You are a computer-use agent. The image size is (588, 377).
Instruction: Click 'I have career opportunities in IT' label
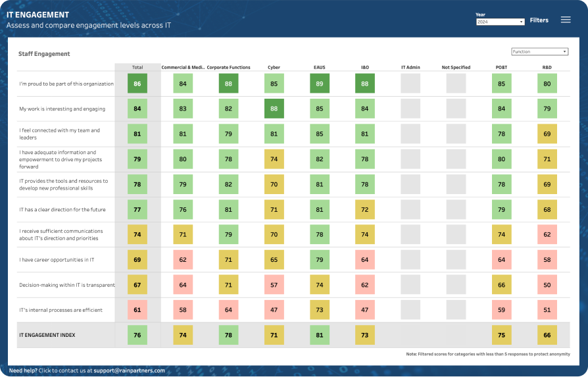pos(57,260)
